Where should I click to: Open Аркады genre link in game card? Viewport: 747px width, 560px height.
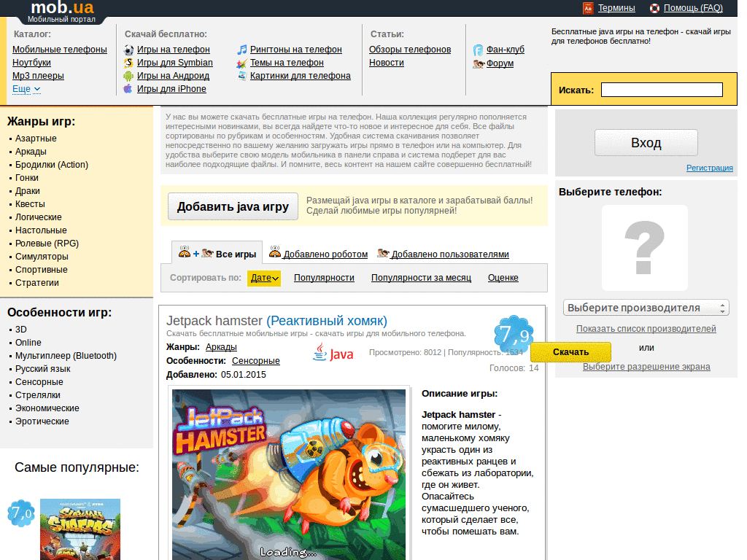[221, 347]
